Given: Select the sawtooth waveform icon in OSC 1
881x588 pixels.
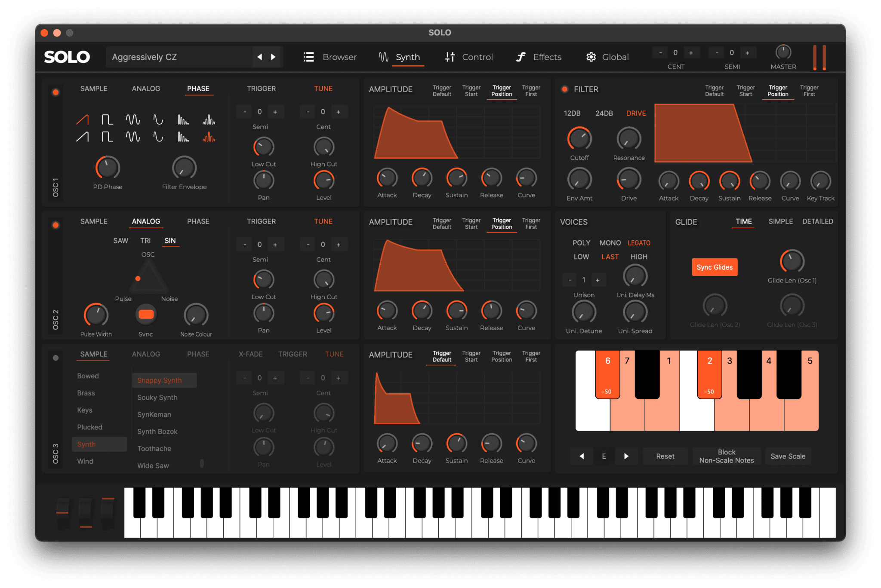Looking at the screenshot, I should (x=82, y=119).
